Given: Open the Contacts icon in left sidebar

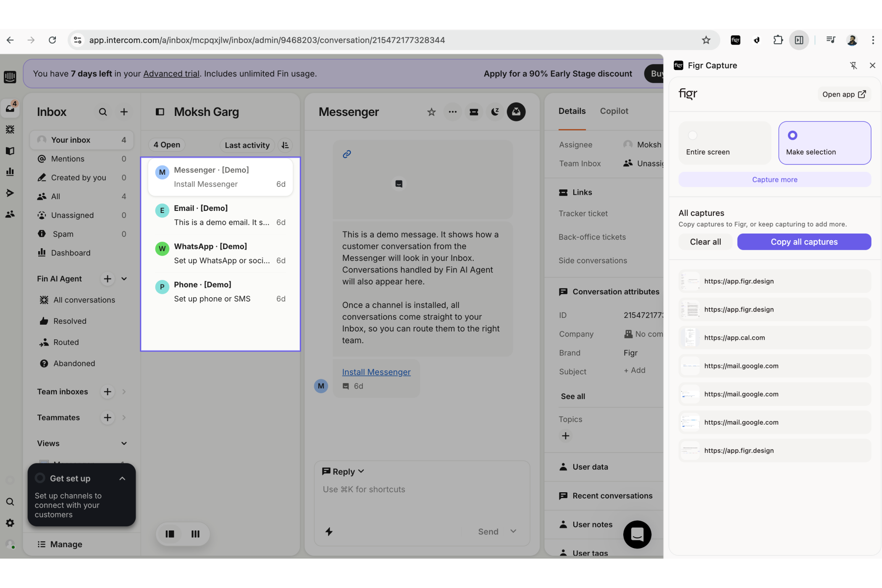Looking at the screenshot, I should pos(10,214).
